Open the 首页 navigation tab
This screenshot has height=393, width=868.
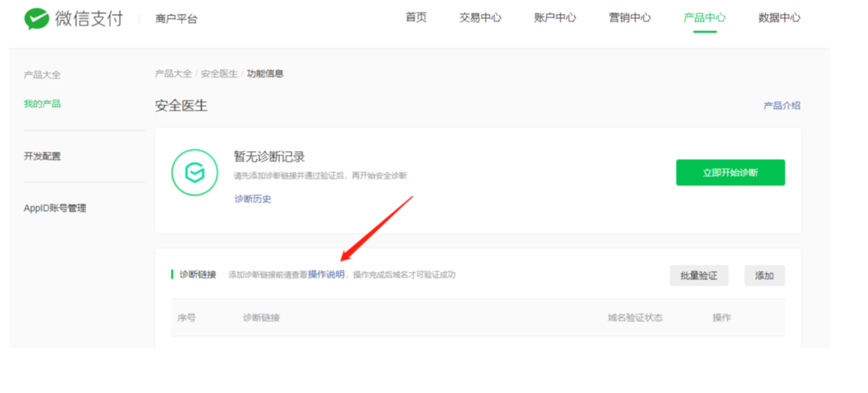[x=416, y=18]
